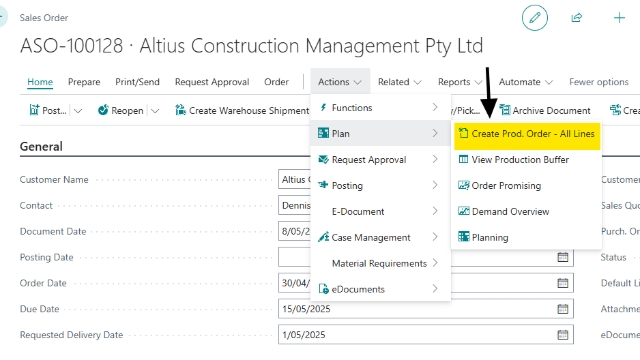This screenshot has height=360, width=640.
Task: Click the Customer Name input field
Action: click(295, 180)
